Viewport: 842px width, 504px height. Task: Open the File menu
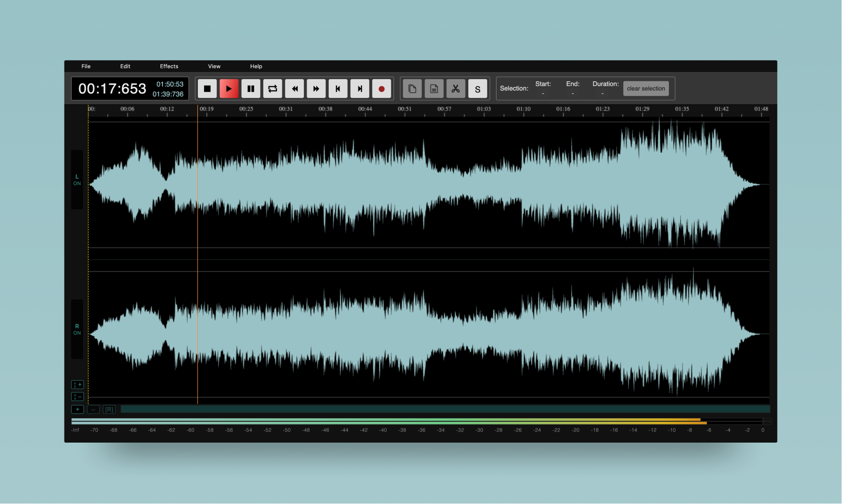(x=86, y=66)
